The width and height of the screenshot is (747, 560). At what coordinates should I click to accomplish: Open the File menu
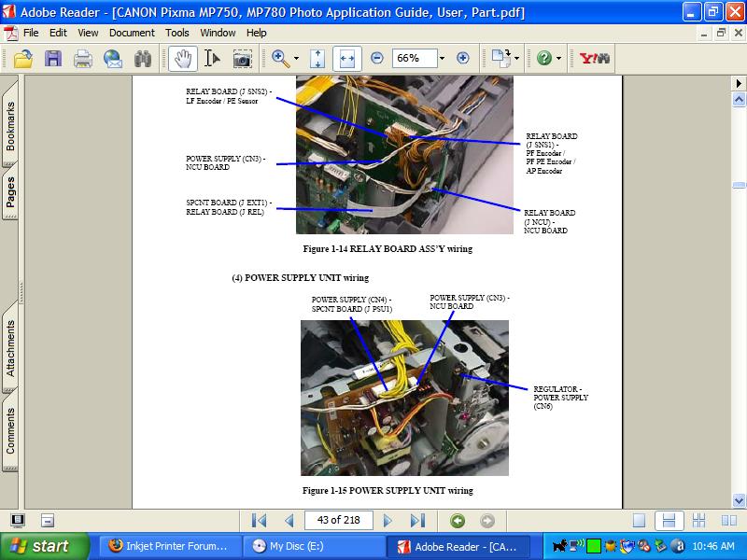point(31,33)
